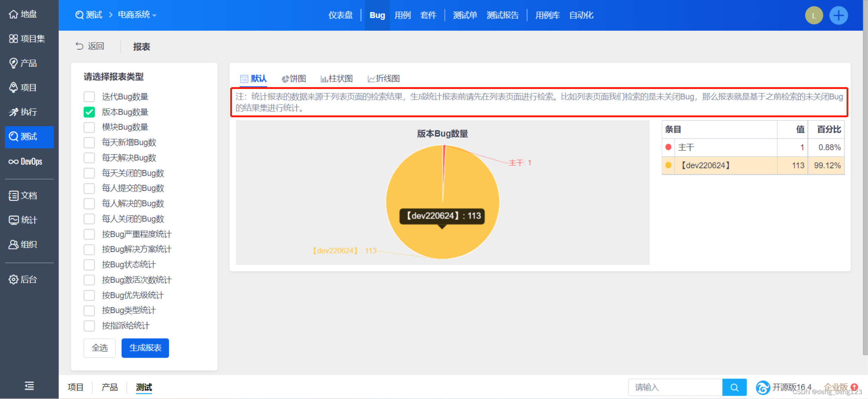The height and width of the screenshot is (399, 868).
Task: Open DevOps in the sidebar
Action: pos(25,161)
